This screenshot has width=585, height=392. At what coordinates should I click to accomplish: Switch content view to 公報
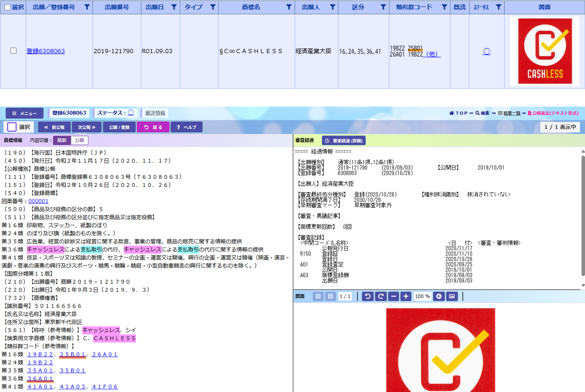tap(79, 140)
